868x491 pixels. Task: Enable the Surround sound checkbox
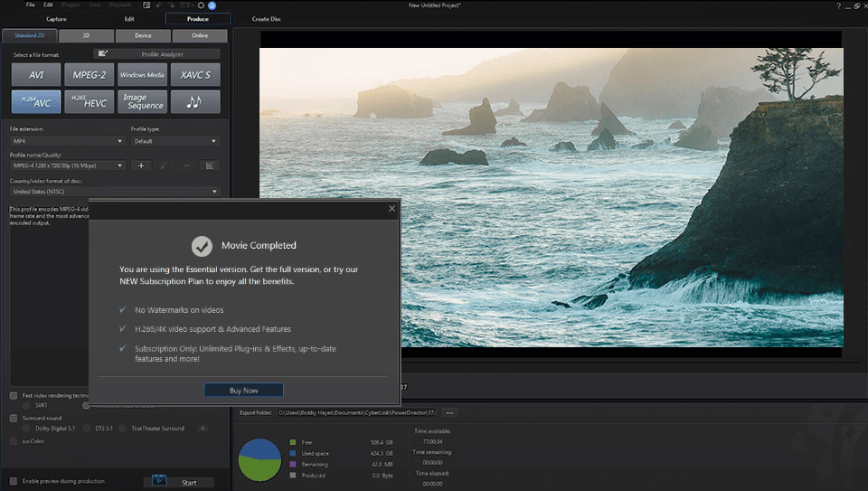click(x=14, y=418)
